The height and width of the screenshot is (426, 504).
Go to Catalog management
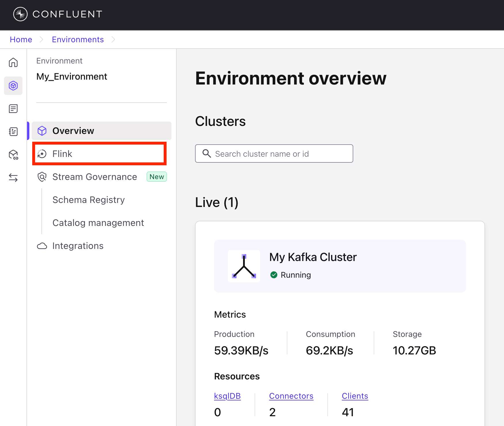98,223
